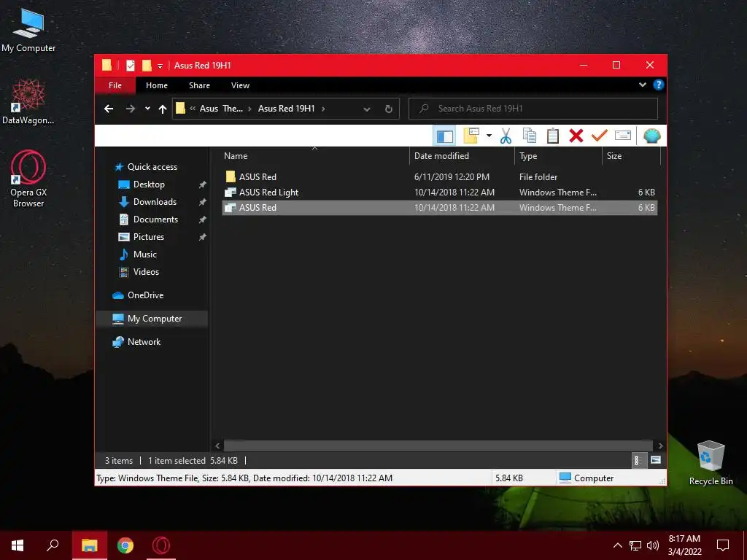Go forward with the right arrow
The height and width of the screenshot is (560, 747).
click(130, 109)
